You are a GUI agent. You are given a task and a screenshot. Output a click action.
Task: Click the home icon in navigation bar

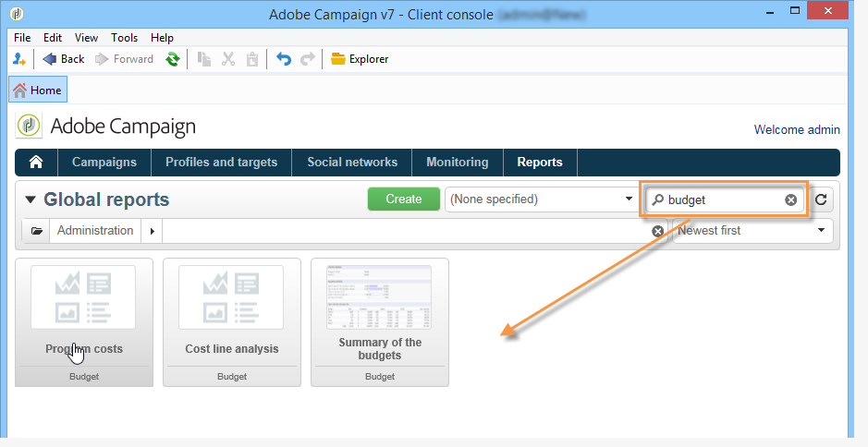[x=36, y=163]
